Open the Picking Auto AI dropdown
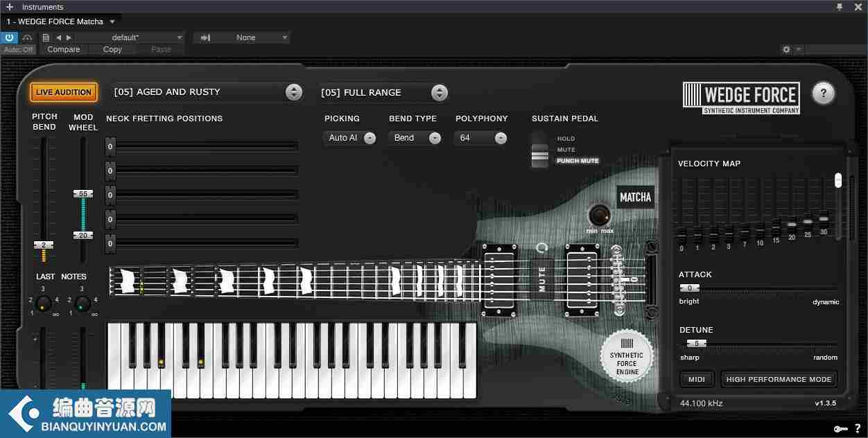This screenshot has width=868, height=438. tap(350, 138)
